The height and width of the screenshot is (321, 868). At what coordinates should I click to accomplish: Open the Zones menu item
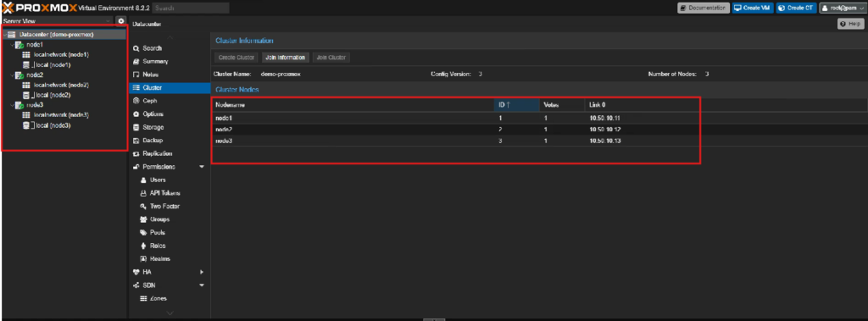pos(170,299)
